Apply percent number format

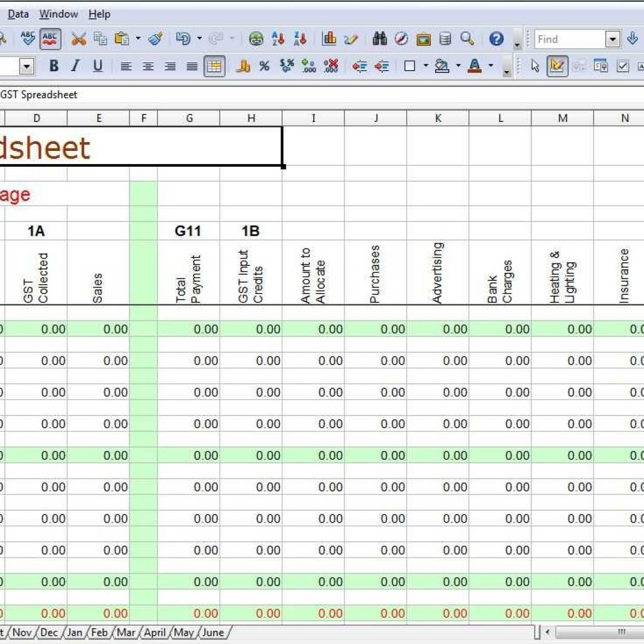coord(265,65)
